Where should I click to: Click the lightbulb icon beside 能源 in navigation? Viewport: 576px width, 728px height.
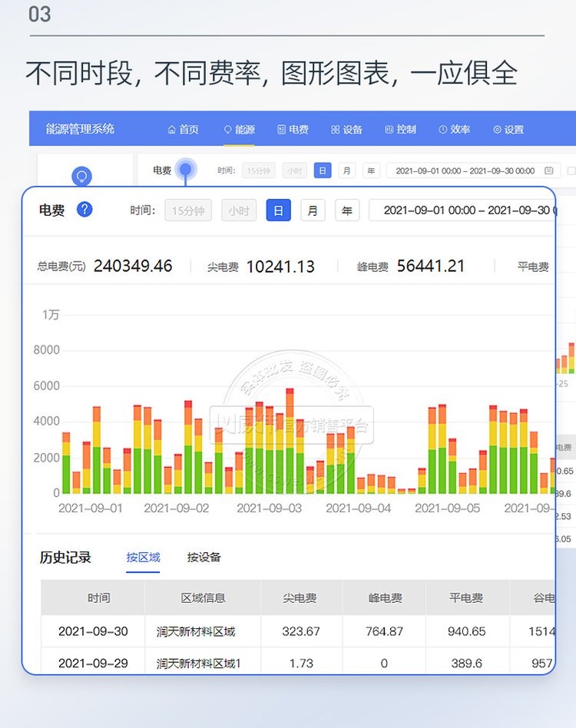coord(227,130)
